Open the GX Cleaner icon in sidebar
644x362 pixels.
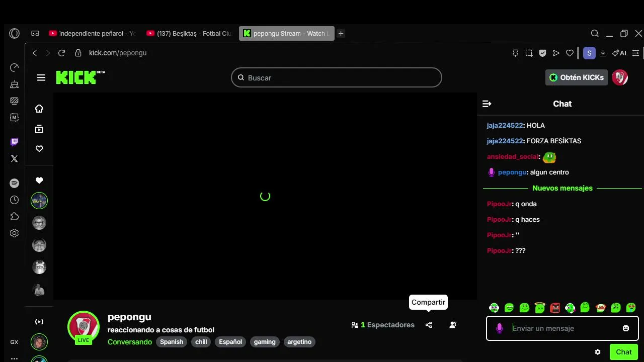(15, 84)
